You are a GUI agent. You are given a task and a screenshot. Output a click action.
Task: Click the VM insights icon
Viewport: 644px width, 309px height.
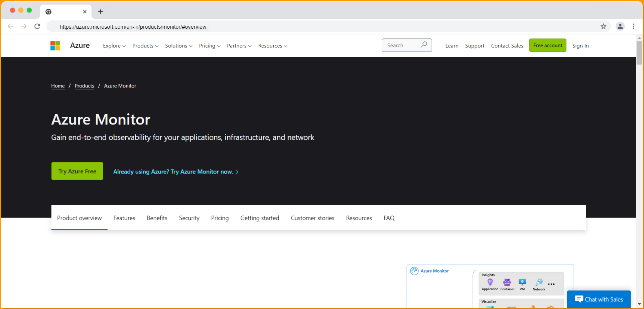coord(522,282)
